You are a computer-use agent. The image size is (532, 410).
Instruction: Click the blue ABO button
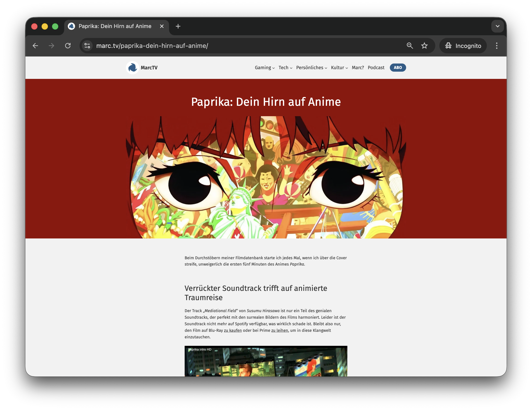(x=398, y=68)
